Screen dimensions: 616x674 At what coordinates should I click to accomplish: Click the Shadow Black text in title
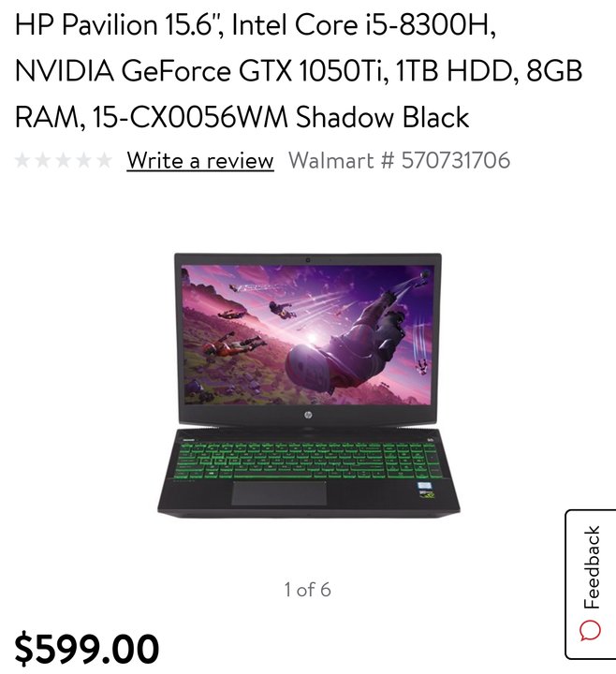[382, 117]
